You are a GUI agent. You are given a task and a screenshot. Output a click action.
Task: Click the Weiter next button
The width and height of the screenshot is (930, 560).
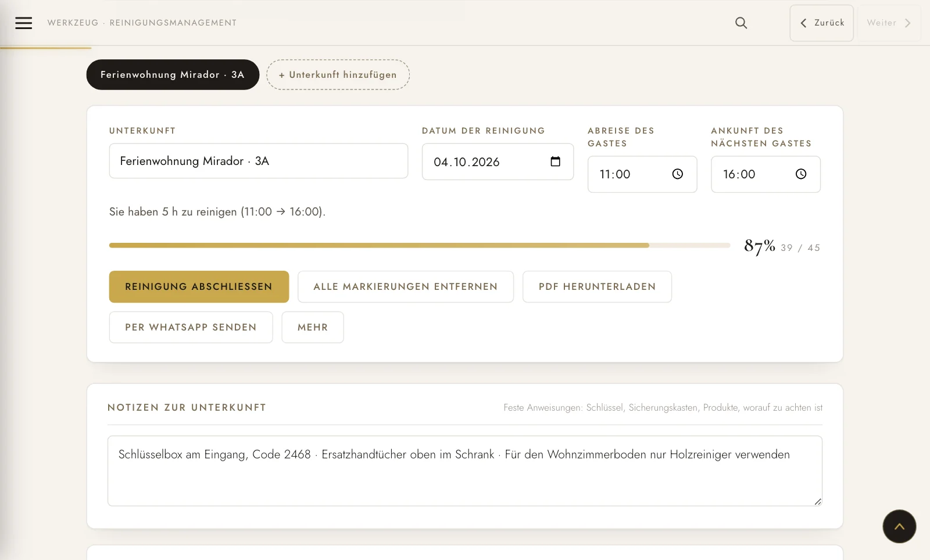click(x=889, y=23)
